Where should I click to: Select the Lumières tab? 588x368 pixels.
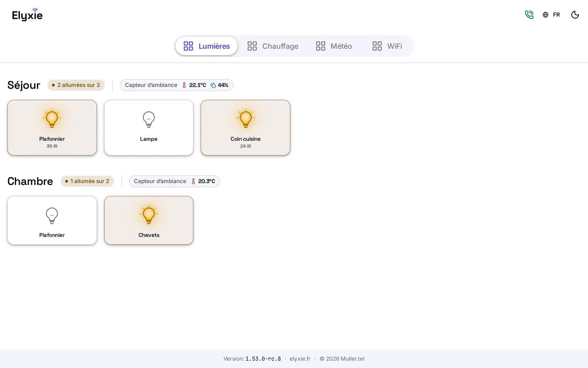pos(207,46)
